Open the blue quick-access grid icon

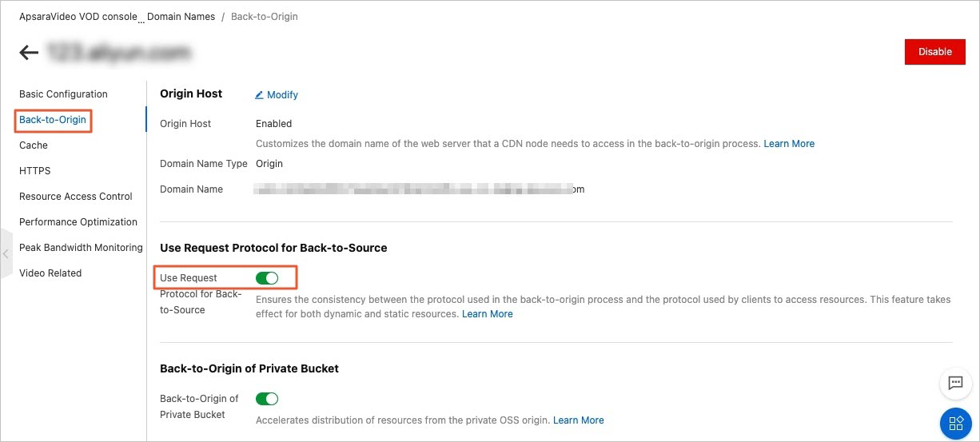point(955,423)
